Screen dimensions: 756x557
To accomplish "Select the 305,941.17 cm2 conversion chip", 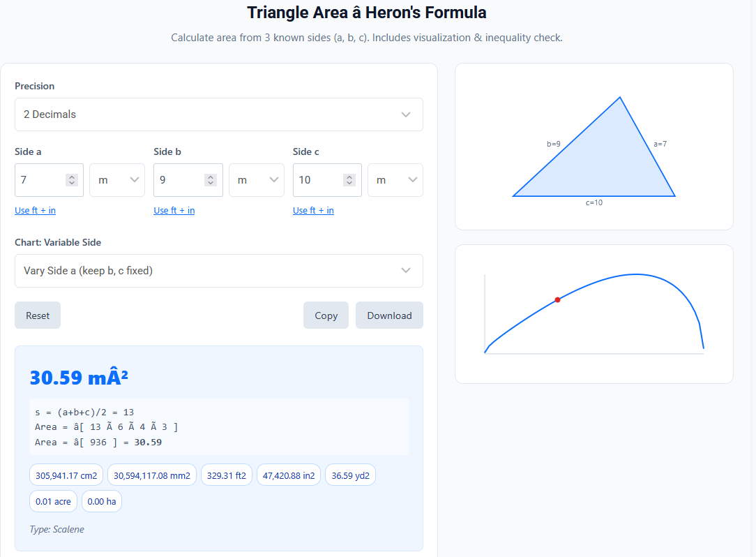I will tap(66, 474).
